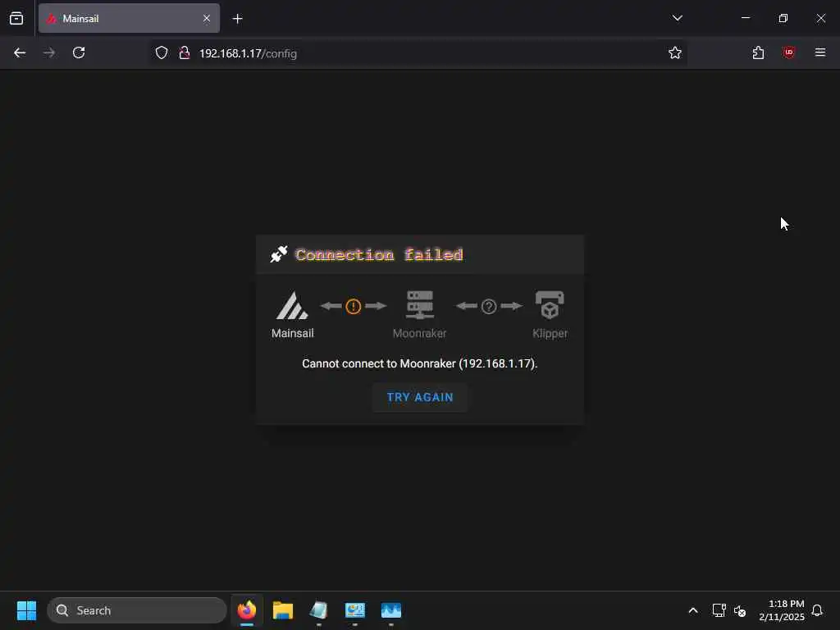The image size is (840, 630).
Task: Open the blue graph taskbar app
Action: point(391,610)
